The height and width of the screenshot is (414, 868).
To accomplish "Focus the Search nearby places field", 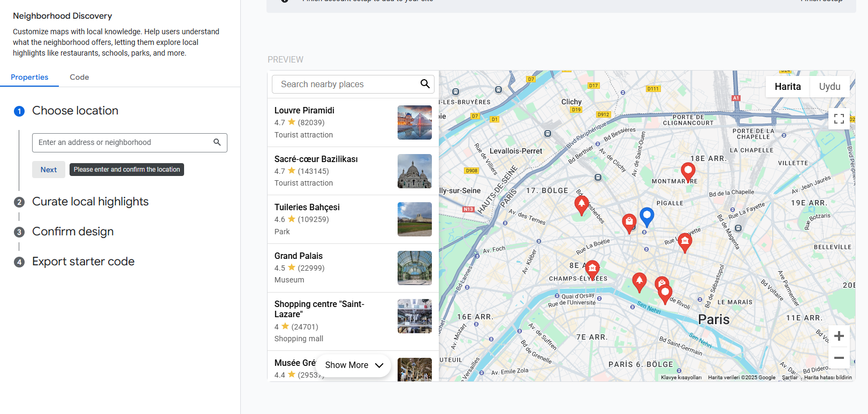I will tap(353, 85).
